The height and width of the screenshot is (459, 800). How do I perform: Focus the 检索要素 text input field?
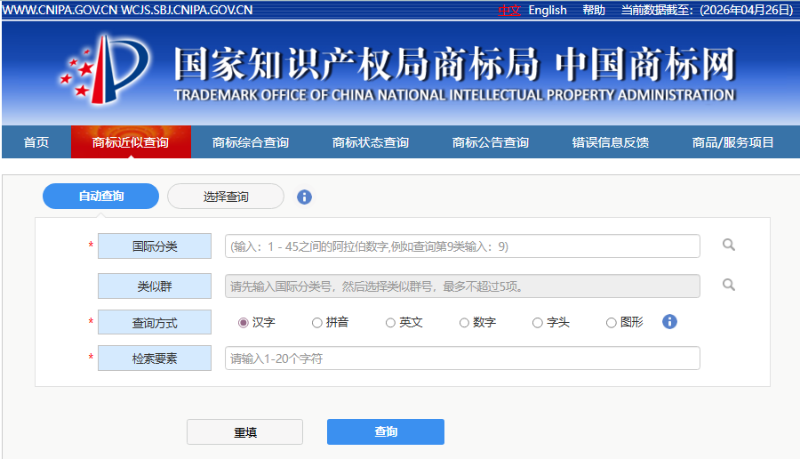click(x=462, y=358)
